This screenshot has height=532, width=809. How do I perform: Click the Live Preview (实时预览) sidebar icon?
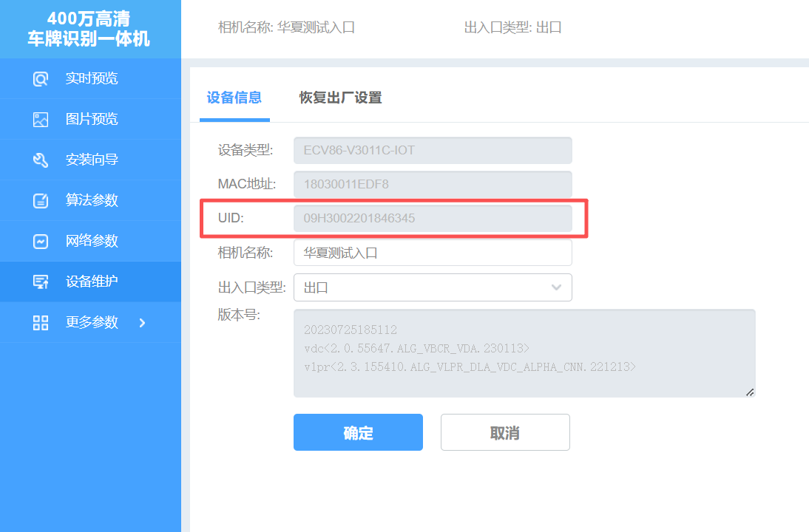point(41,79)
